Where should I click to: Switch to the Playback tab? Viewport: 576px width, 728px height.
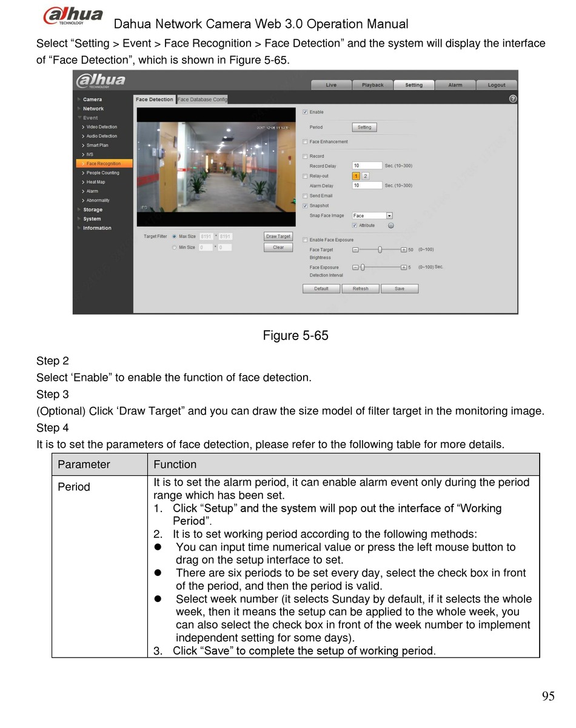pos(373,85)
